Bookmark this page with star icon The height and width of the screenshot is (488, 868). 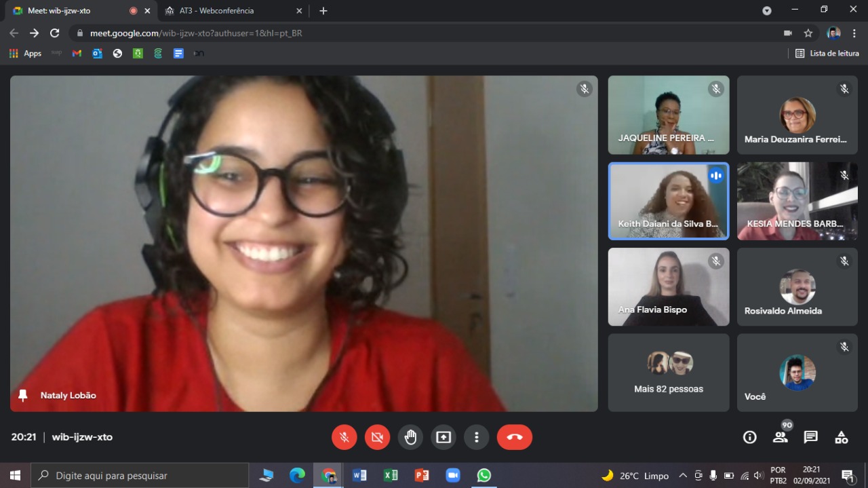[x=808, y=33]
